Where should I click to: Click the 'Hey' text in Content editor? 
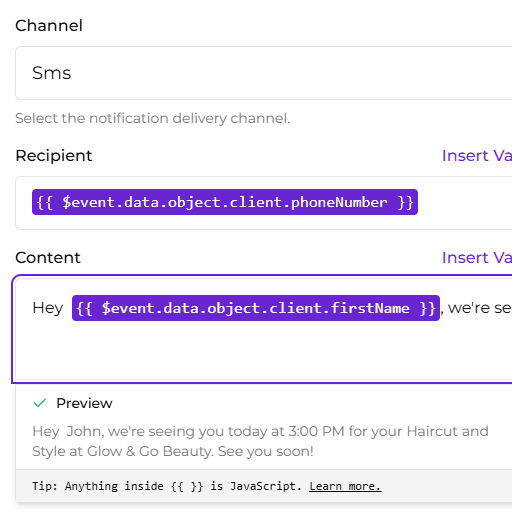[48, 308]
